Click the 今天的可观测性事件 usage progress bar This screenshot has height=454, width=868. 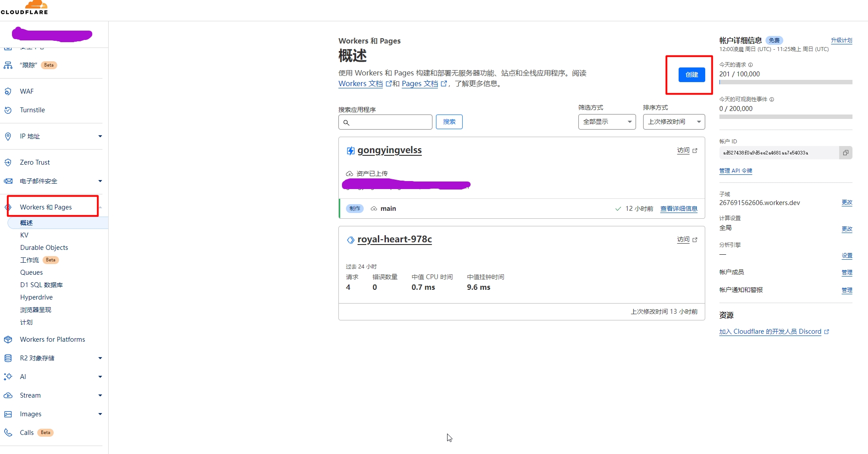point(786,117)
